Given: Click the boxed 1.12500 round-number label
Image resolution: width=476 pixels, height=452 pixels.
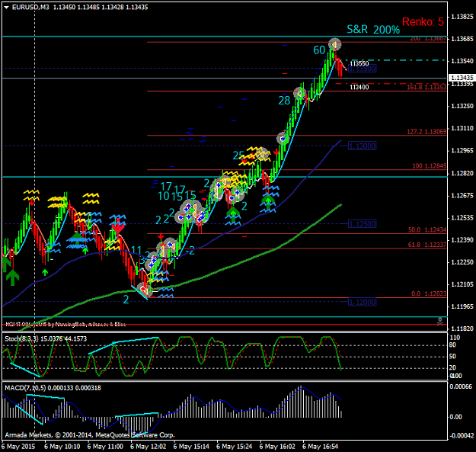Looking at the screenshot, I should 363,224.
